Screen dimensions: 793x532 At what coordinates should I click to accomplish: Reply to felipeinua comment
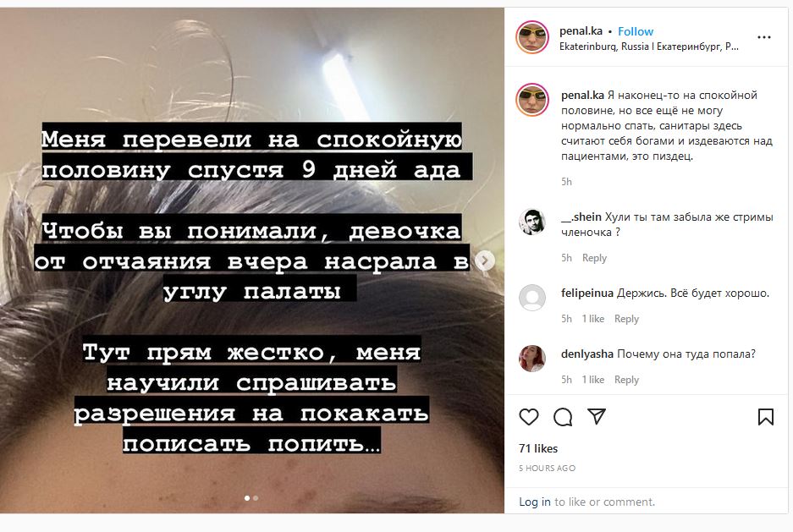[x=626, y=319]
